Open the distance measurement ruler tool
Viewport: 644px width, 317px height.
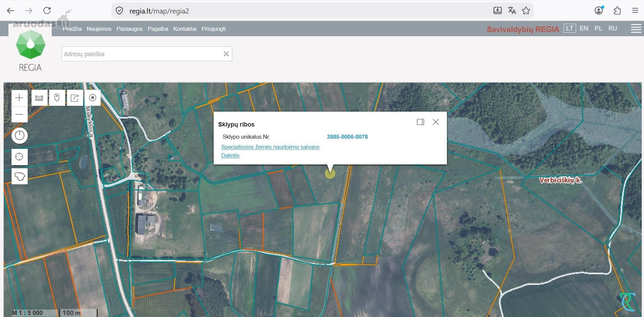pyautogui.click(x=39, y=98)
